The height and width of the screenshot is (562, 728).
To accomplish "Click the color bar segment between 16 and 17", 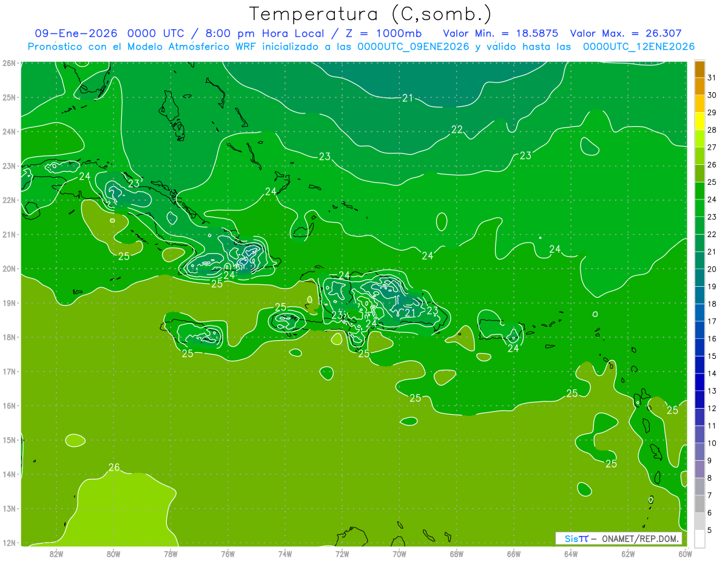I will 699,330.
